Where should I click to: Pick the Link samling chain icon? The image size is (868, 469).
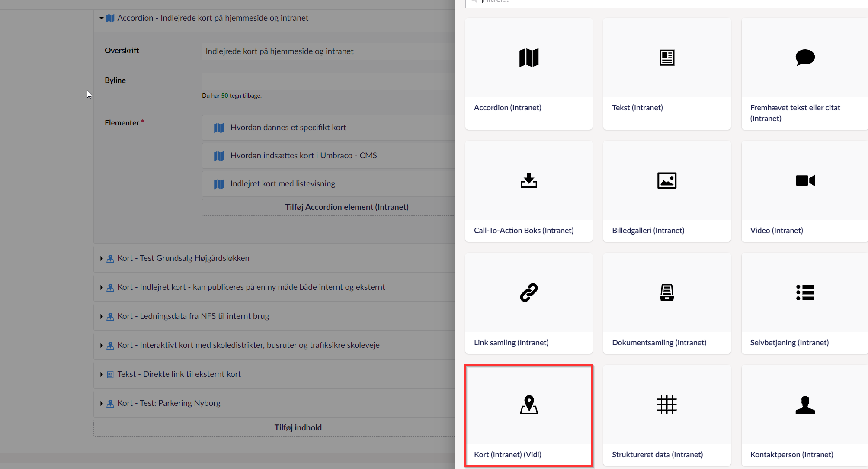(x=528, y=292)
